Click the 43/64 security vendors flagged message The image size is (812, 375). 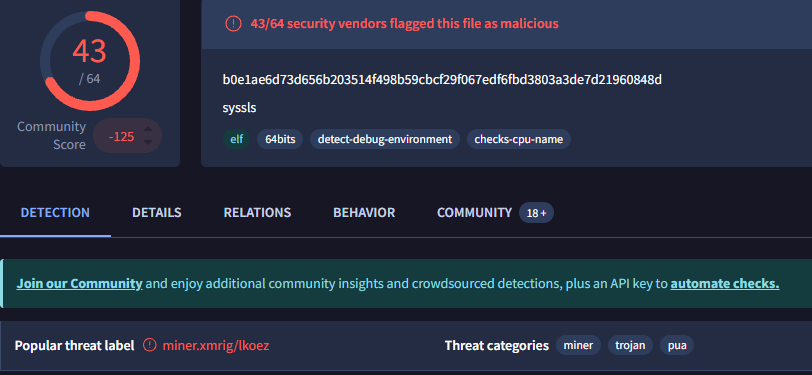tap(404, 24)
